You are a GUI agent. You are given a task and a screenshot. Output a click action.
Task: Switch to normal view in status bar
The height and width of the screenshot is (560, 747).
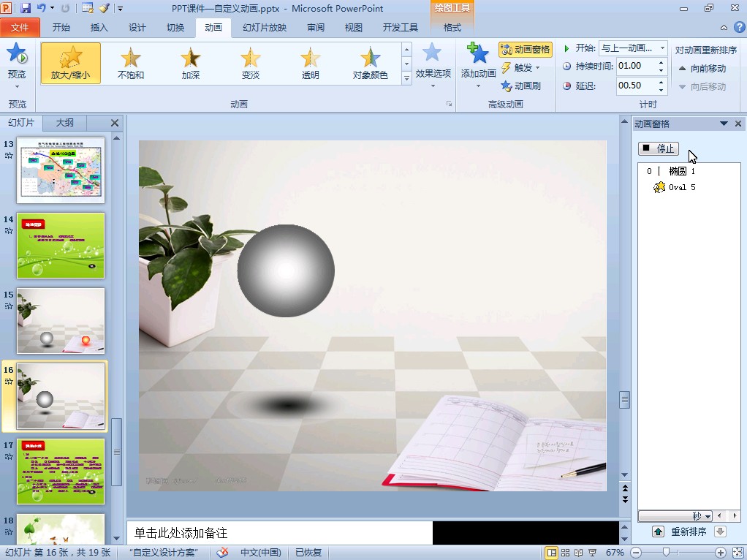[551, 553]
